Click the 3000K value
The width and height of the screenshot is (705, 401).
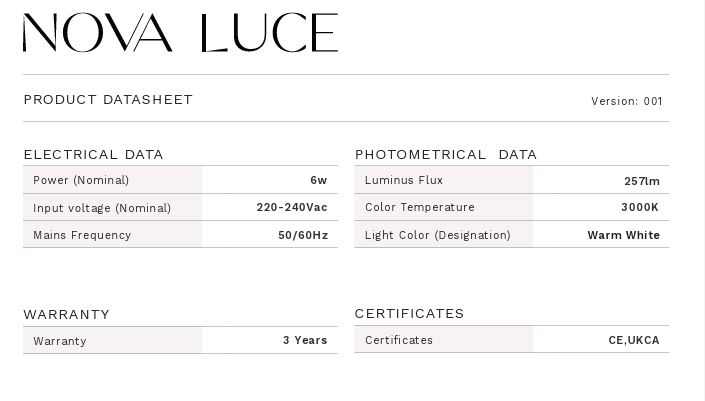pos(640,207)
